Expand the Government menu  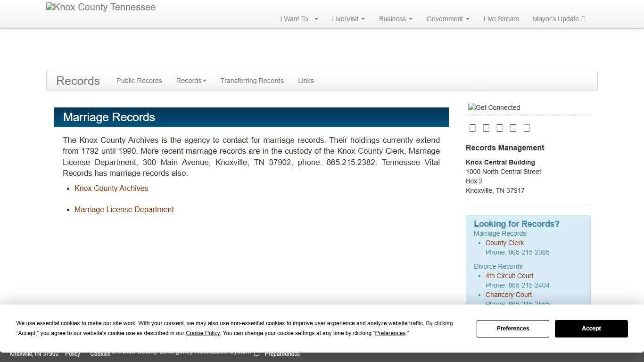click(447, 19)
